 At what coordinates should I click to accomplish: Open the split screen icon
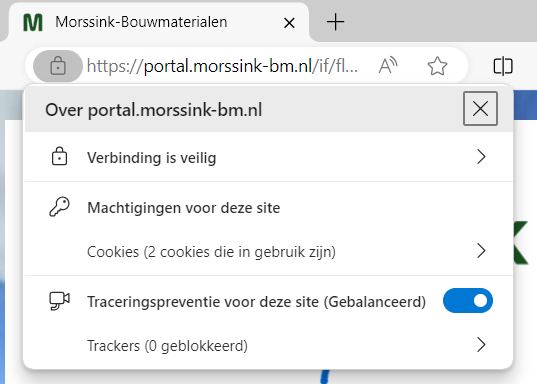tap(503, 66)
